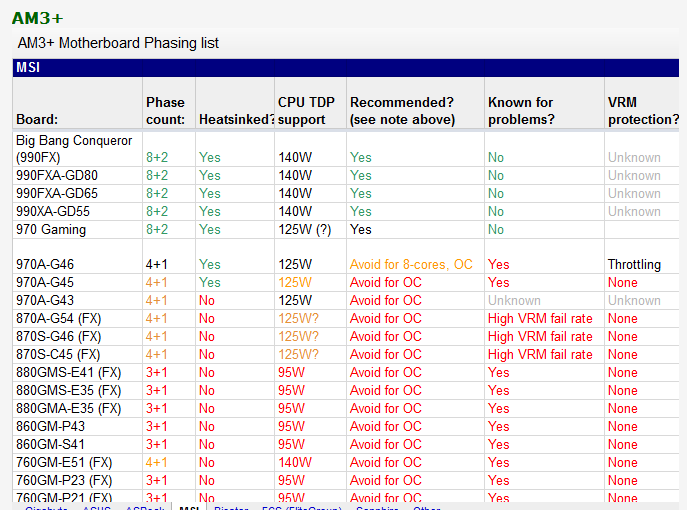The height and width of the screenshot is (510, 687).
Task: Open the MSI sheet tab
Action: [189, 508]
